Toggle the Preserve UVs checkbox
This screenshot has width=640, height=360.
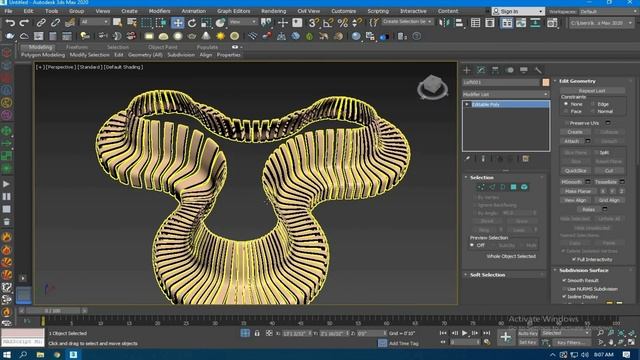567,123
